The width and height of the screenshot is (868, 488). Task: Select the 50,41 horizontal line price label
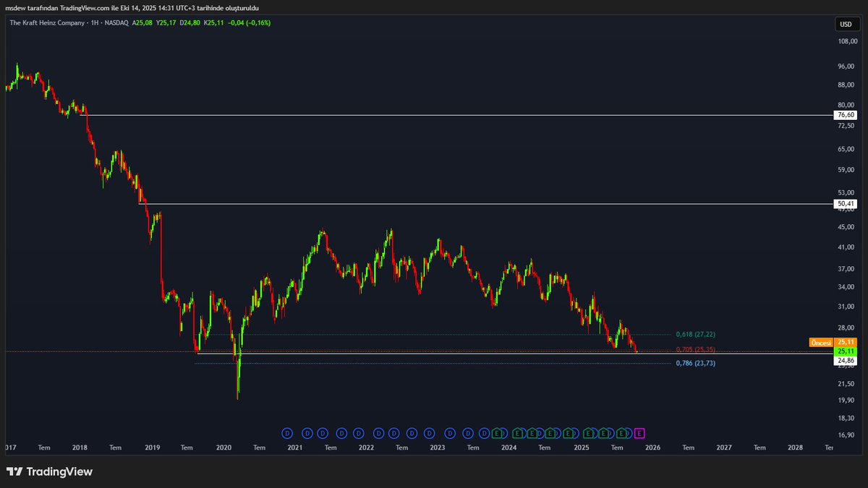pyautogui.click(x=845, y=204)
